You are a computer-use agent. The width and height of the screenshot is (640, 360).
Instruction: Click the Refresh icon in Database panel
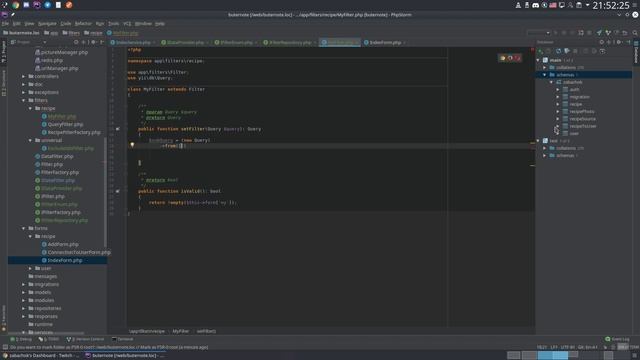(558, 51)
